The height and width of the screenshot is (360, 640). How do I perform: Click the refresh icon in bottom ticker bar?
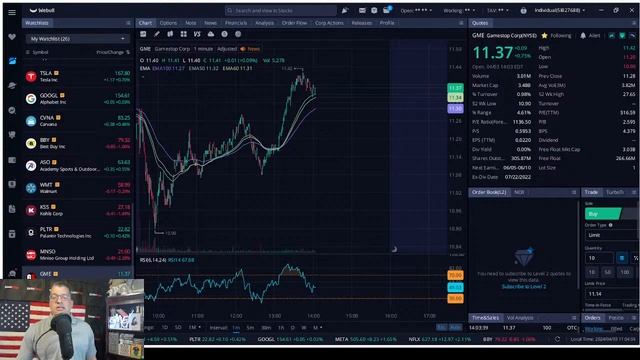[x=558, y=339]
